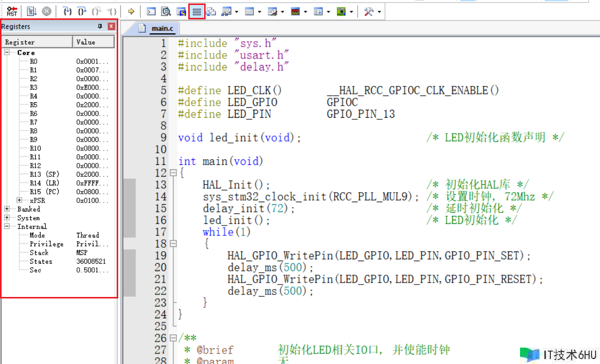Click Show Next Statement yellow arrow
This screenshot has height=364, width=600.
point(131,11)
